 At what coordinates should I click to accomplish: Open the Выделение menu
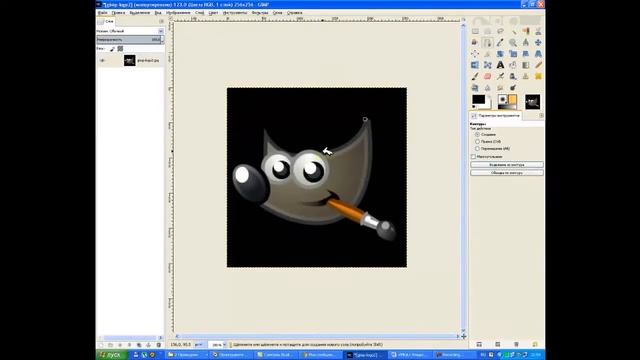click(x=140, y=13)
